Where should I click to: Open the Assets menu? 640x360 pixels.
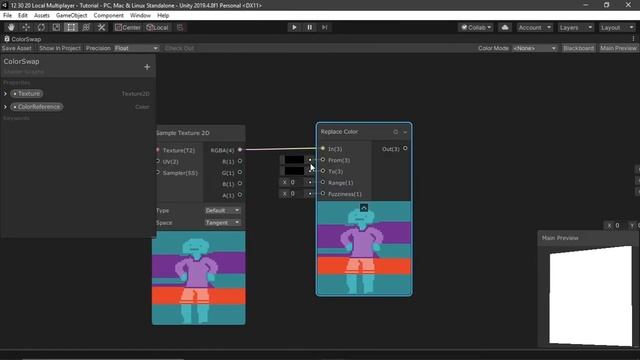42,16
